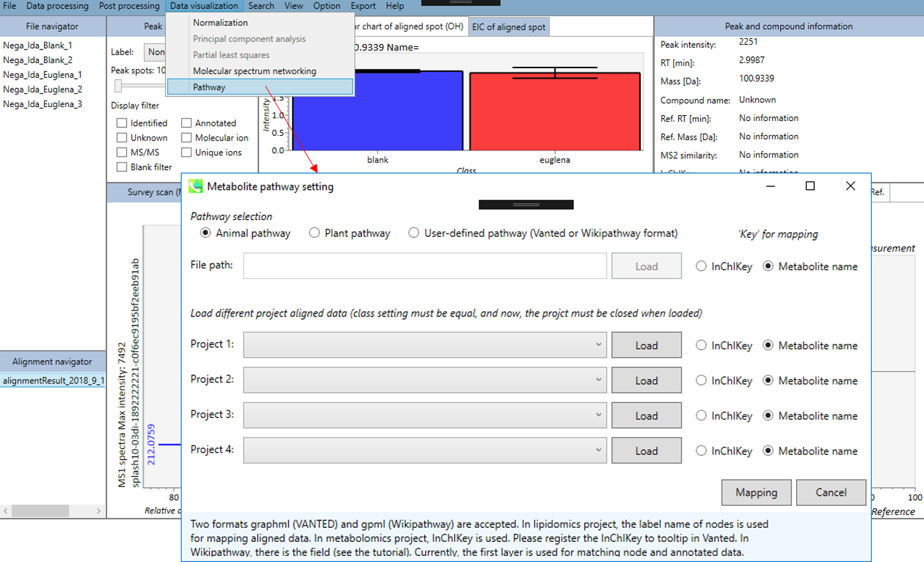
Task: Choose Normalization from Data visualization menu
Action: (x=260, y=23)
